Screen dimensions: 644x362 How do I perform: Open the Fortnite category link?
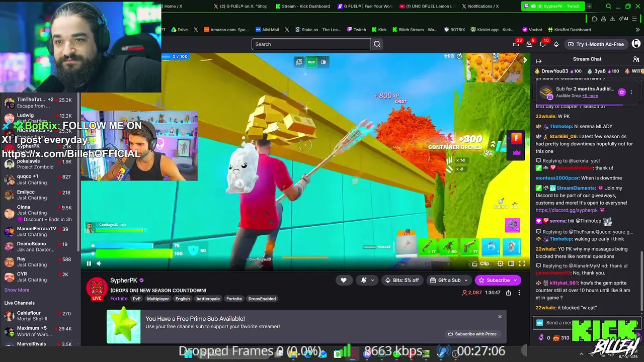(119, 299)
